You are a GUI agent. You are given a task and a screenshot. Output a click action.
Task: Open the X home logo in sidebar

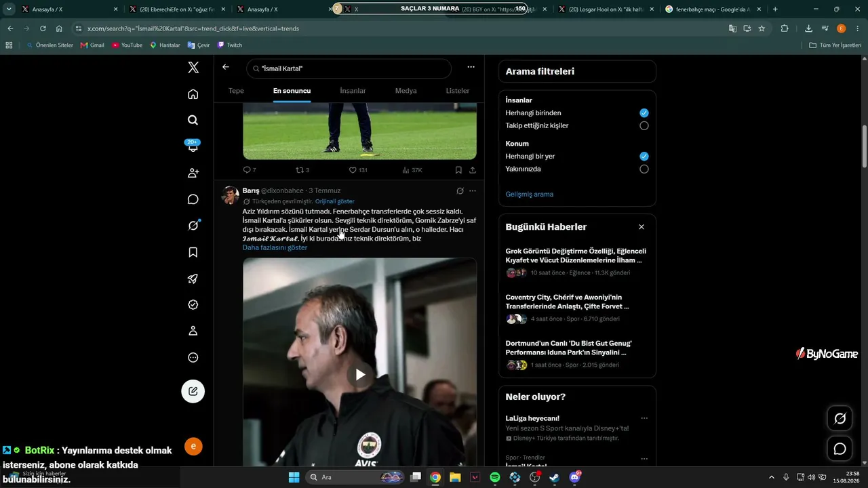[x=193, y=67]
